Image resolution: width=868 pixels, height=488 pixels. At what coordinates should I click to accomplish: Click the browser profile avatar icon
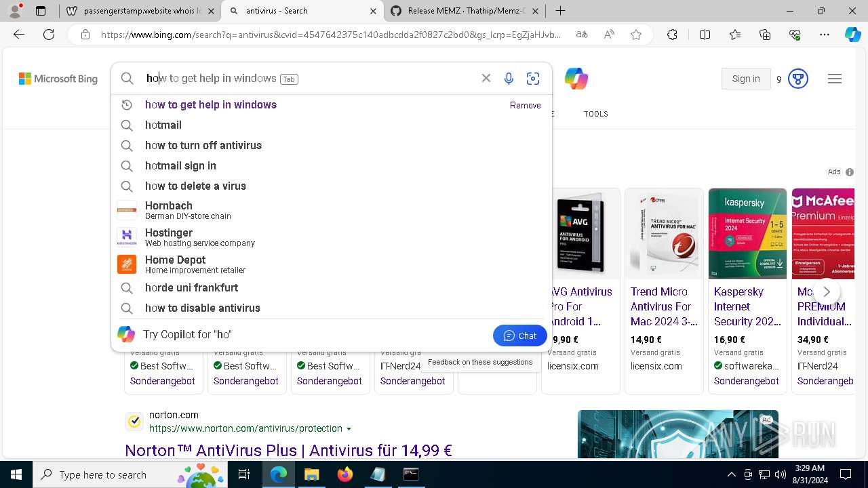click(15, 11)
